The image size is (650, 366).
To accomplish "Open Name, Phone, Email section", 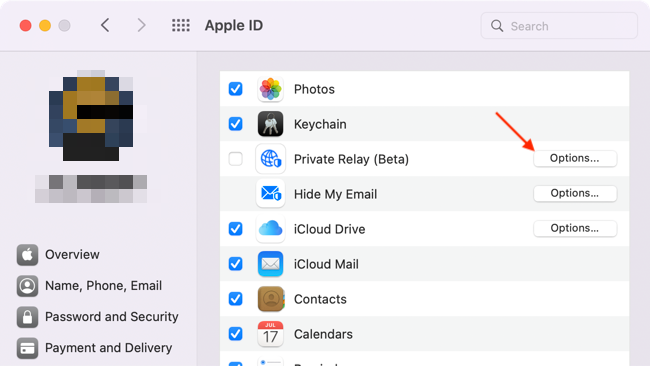I will [x=103, y=286].
